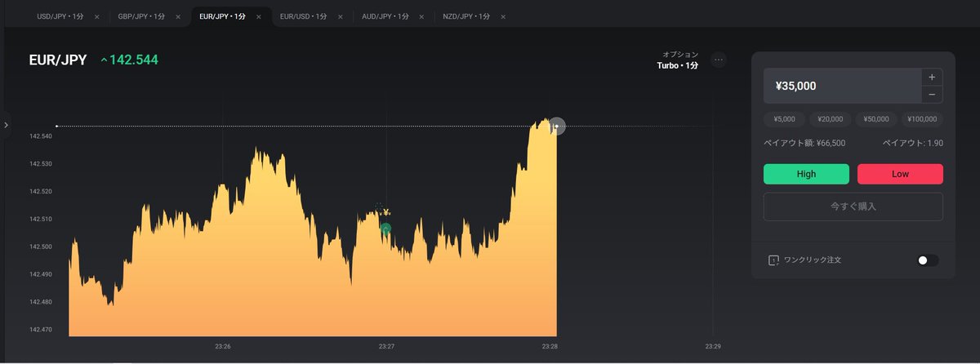Click the 23:28 time axis label
This screenshot has width=980, height=364.
550,346
